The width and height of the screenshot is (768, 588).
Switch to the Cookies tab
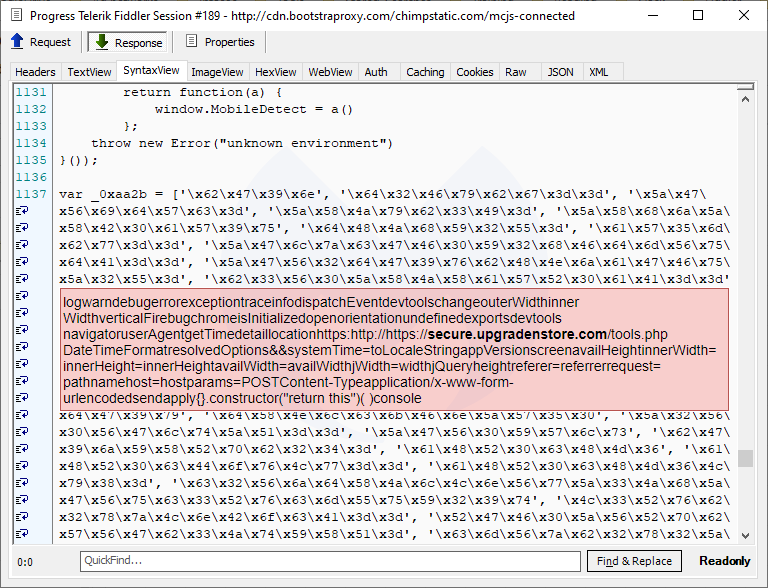(x=474, y=72)
